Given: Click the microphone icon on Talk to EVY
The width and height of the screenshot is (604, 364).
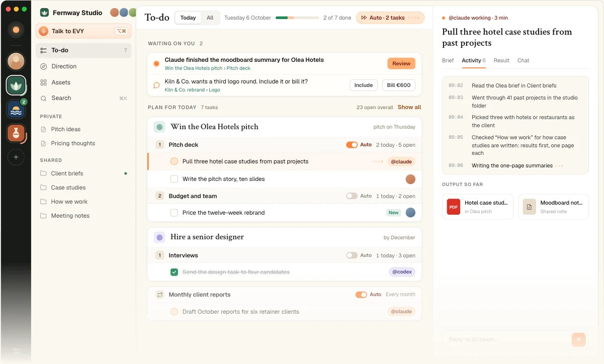Looking at the screenshot, I should [44, 31].
